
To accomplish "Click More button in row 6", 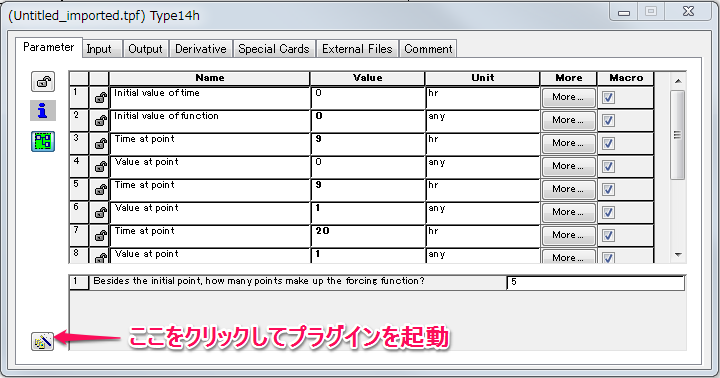I will 568,212.
